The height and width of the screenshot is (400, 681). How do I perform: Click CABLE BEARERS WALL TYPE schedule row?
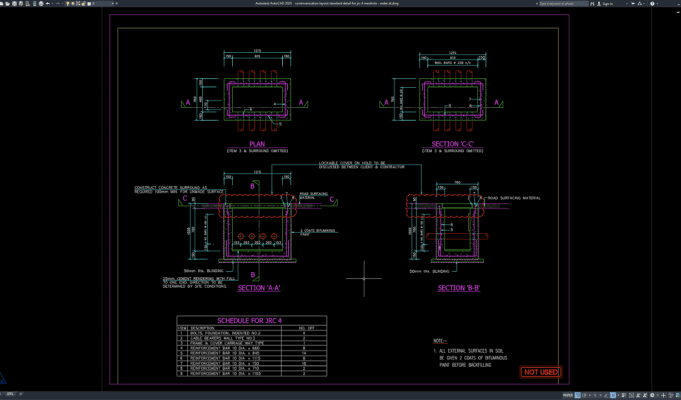[x=251, y=338]
